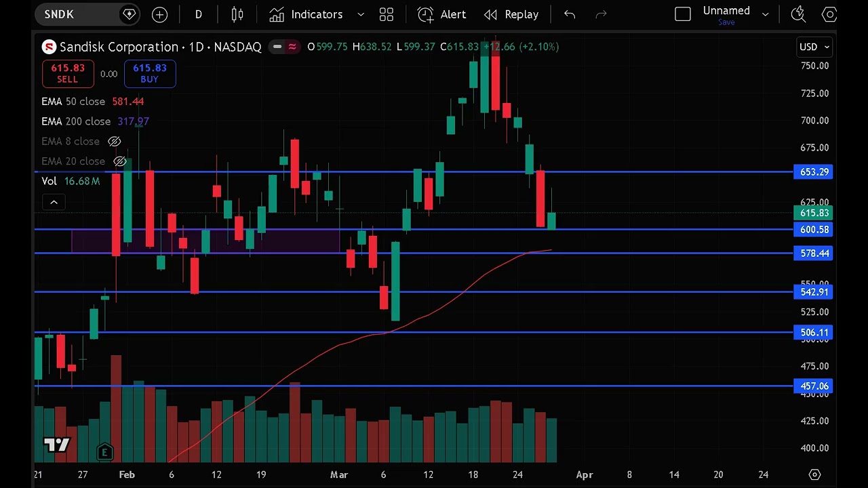Click the earnings E marker on the timeline
868x488 pixels.
(104, 452)
